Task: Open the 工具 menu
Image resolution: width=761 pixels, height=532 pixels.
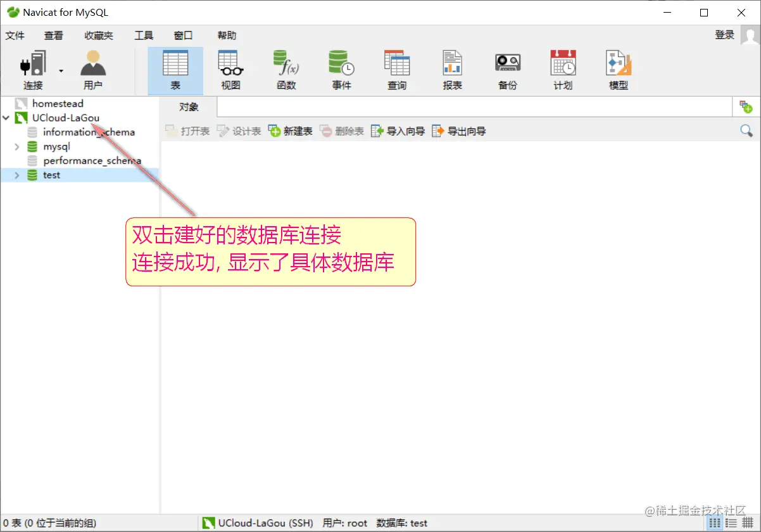Action: [144, 35]
